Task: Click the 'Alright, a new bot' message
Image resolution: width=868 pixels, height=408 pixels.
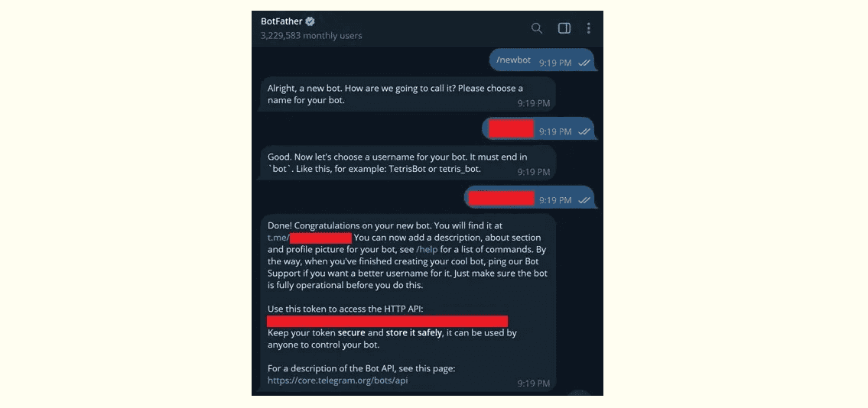Action: click(x=406, y=94)
